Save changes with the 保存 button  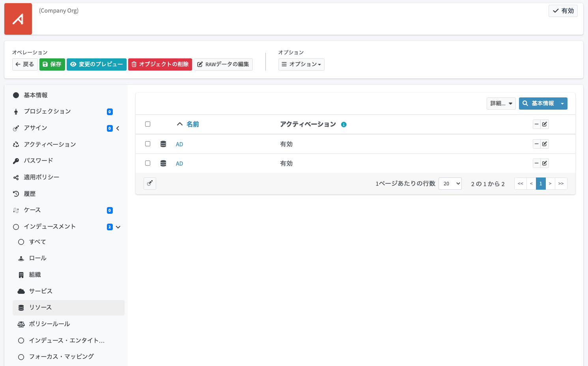[x=52, y=64]
